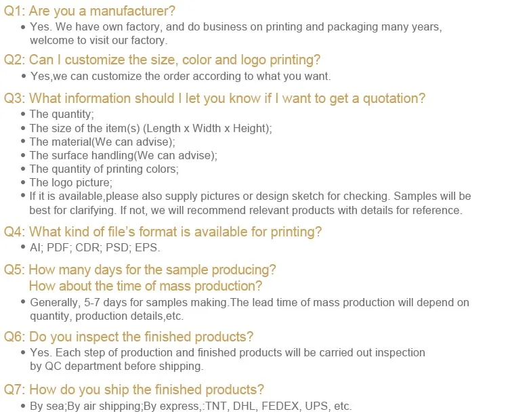The width and height of the screenshot is (508, 420).
Task: Click the 'AI; PDF; CDR; PSD; EPS.' answer
Action: coord(95,247)
